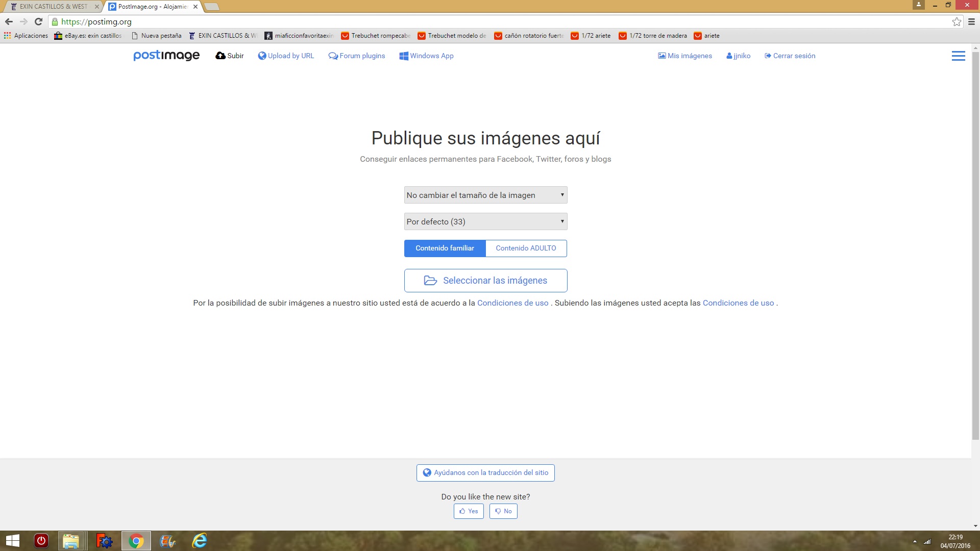This screenshot has height=551, width=980.
Task: Show hidden system tray icons
Action: 915,541
